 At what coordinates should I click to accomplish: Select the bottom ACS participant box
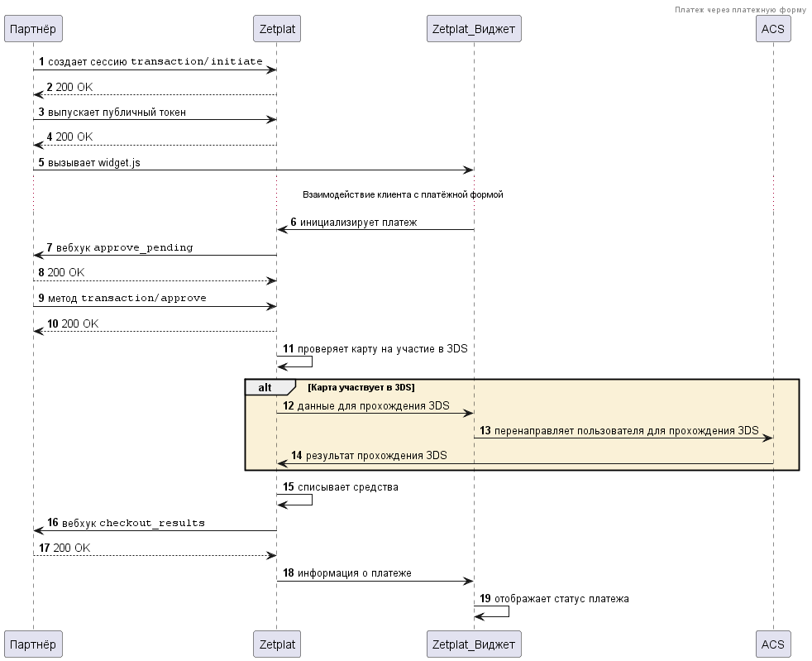[773, 644]
